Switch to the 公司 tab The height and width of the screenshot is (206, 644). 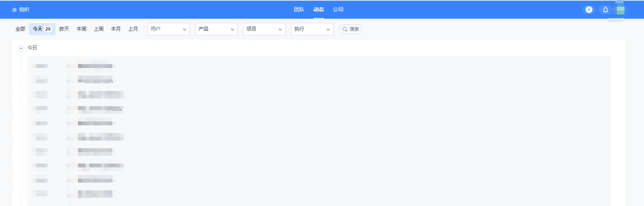[338, 9]
